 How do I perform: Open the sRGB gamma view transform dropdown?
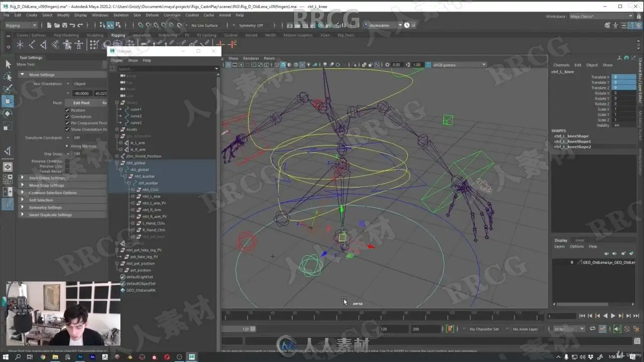click(455, 65)
